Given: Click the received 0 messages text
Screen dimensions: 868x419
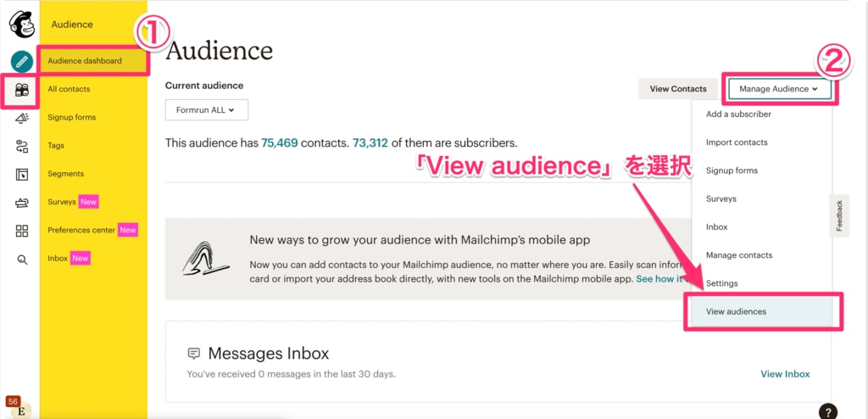Looking at the screenshot, I should coord(292,374).
